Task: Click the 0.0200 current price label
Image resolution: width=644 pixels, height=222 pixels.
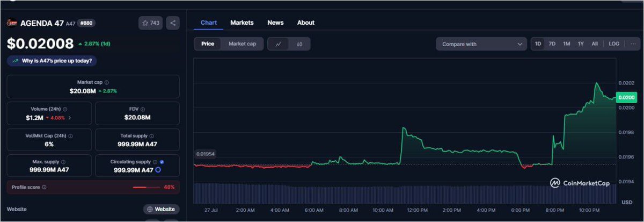Action: pos(626,98)
